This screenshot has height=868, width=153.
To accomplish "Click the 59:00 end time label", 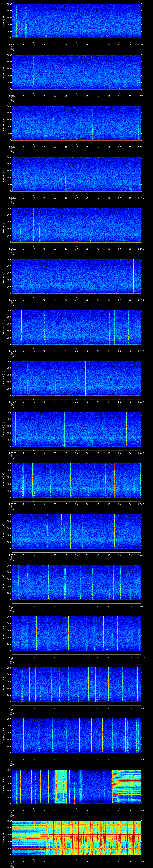I will pos(141,606).
